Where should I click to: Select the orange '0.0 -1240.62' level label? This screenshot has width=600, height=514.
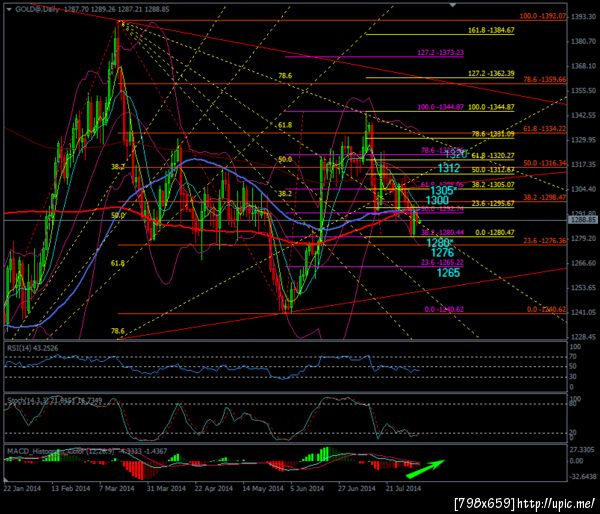[546, 309]
